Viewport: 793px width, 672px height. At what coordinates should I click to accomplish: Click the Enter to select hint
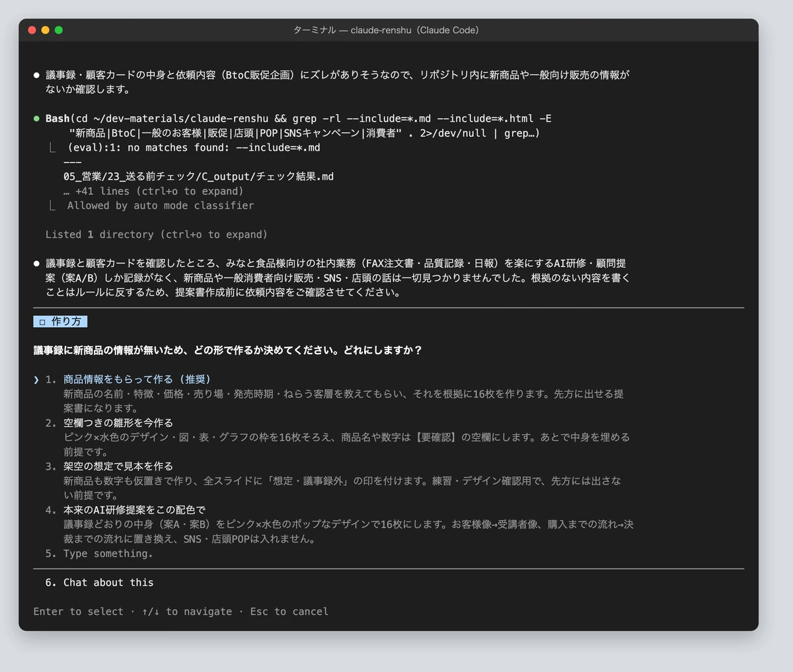tap(79, 612)
